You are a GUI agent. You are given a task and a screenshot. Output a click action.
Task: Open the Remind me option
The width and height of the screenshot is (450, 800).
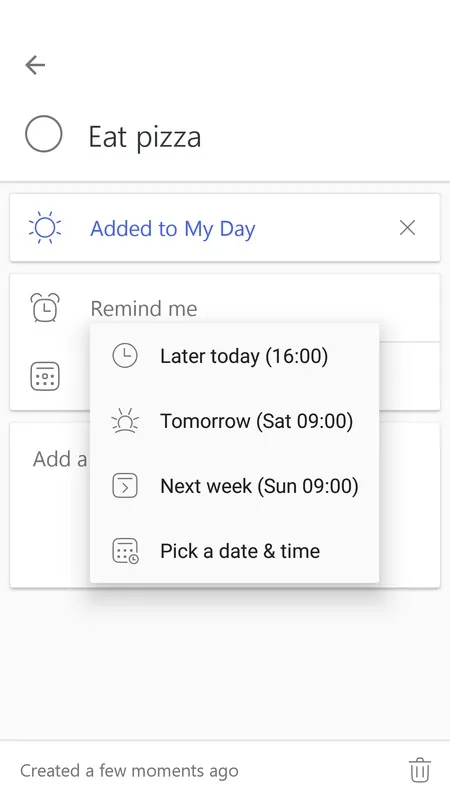(144, 309)
